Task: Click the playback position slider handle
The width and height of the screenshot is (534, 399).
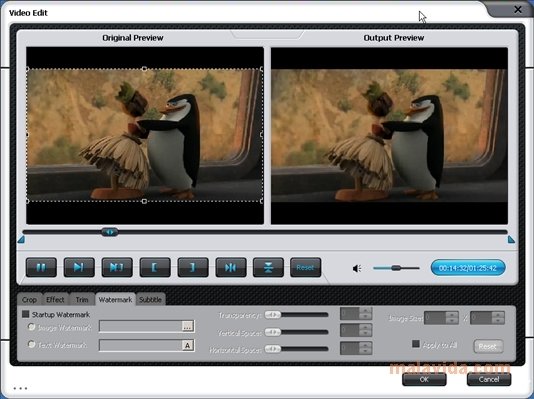Action: (110, 232)
